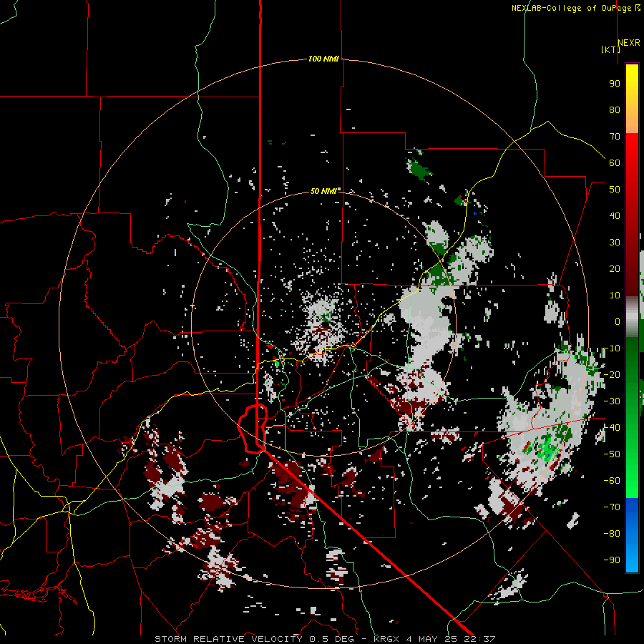Click the -20 scale value

point(612,374)
